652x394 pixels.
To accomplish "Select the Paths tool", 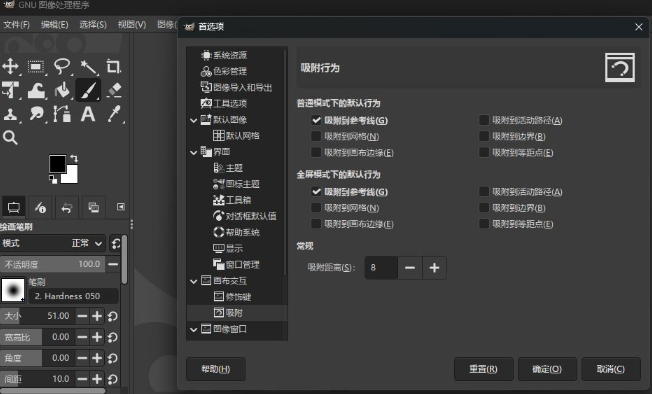I will click(62, 114).
